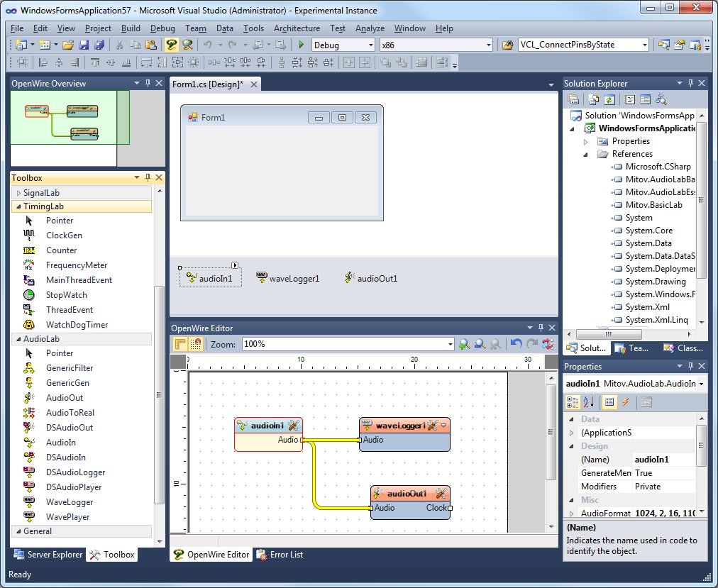The height and width of the screenshot is (588, 718).
Task: Open the Zoom 100% dropdown
Action: coord(449,344)
